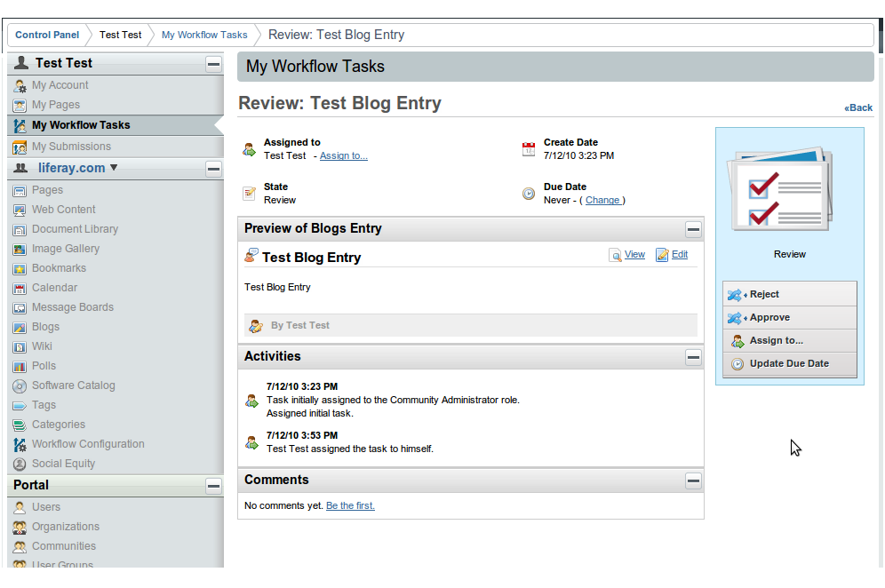The height and width of the screenshot is (588, 885).
Task: Click the Image Gallery sidebar icon
Action: click(20, 249)
